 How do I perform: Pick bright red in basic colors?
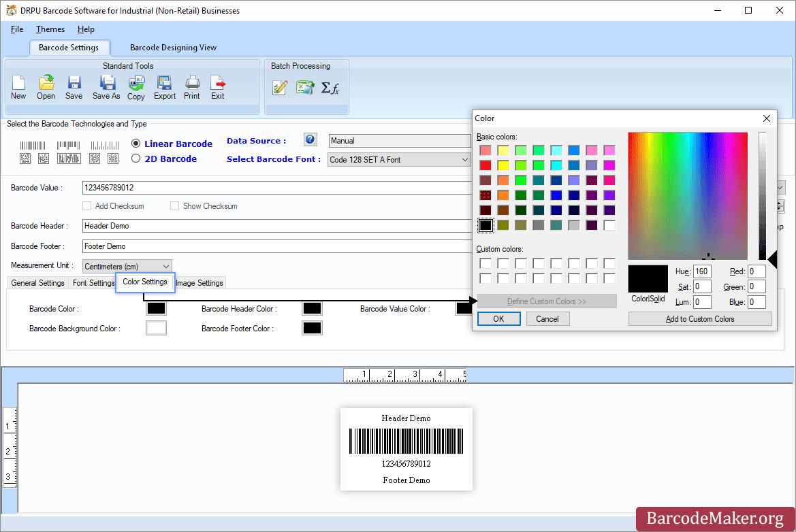485,165
